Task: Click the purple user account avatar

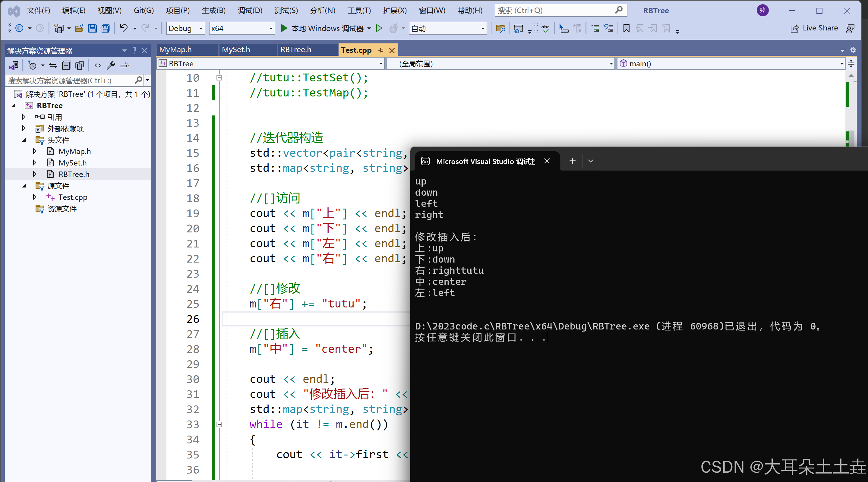Action: coord(762,11)
